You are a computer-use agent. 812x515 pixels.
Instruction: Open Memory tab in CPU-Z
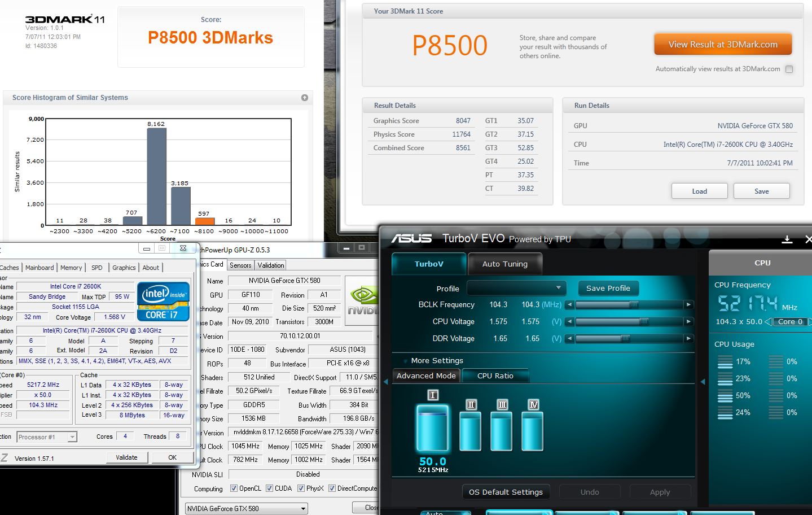pos(71,268)
